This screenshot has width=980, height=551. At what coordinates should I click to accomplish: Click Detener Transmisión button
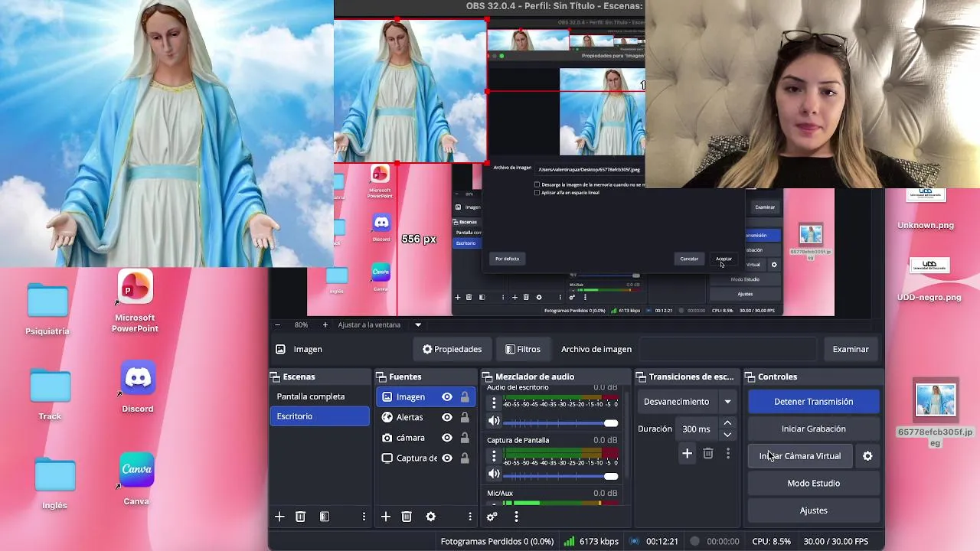[813, 401]
